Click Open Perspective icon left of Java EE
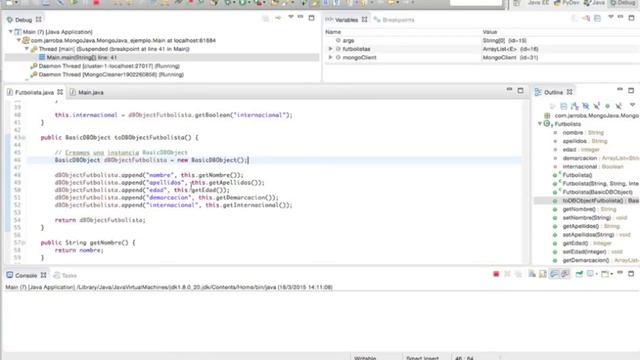Screen dimensions: 640x360 tap(517, 3)
